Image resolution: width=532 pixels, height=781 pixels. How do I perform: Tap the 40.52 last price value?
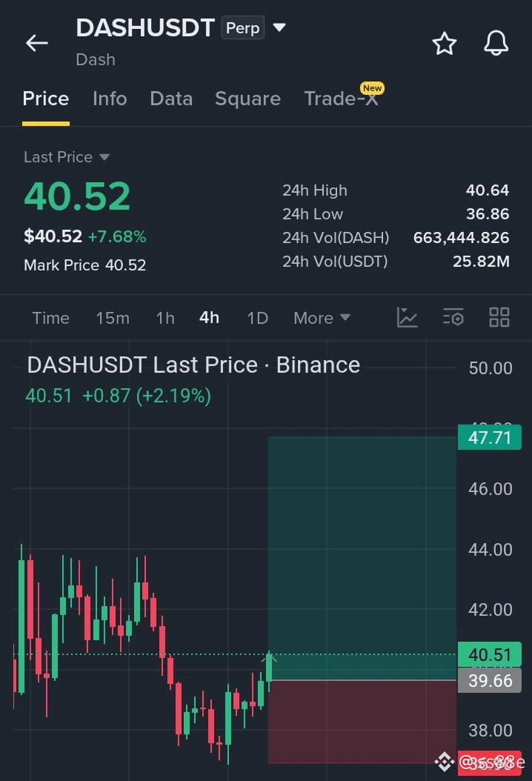pyautogui.click(x=77, y=196)
